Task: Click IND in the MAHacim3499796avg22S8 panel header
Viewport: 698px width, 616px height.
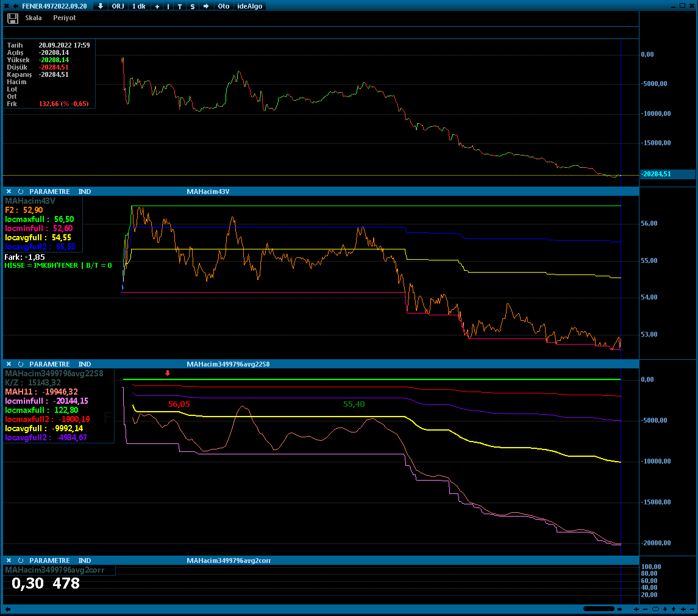Action: [85, 364]
